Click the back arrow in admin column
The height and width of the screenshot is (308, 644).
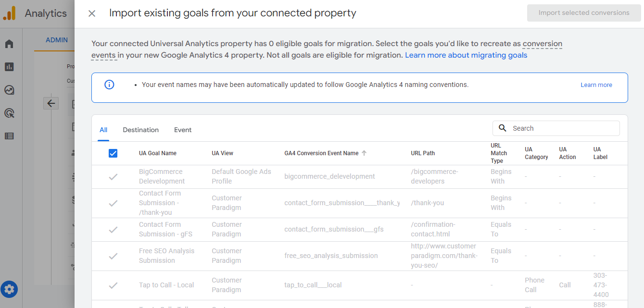[x=51, y=103]
